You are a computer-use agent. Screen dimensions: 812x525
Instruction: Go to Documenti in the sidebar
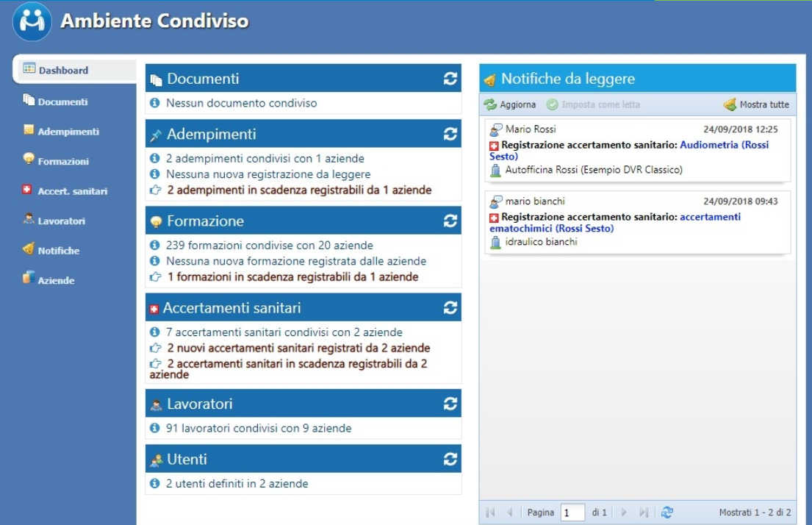pyautogui.click(x=62, y=101)
